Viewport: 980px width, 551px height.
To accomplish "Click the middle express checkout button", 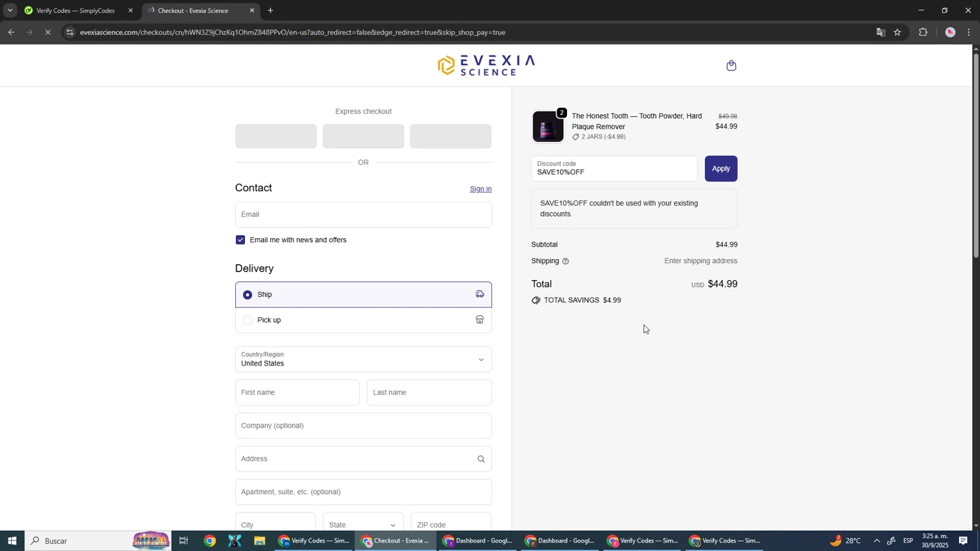I will click(x=363, y=136).
